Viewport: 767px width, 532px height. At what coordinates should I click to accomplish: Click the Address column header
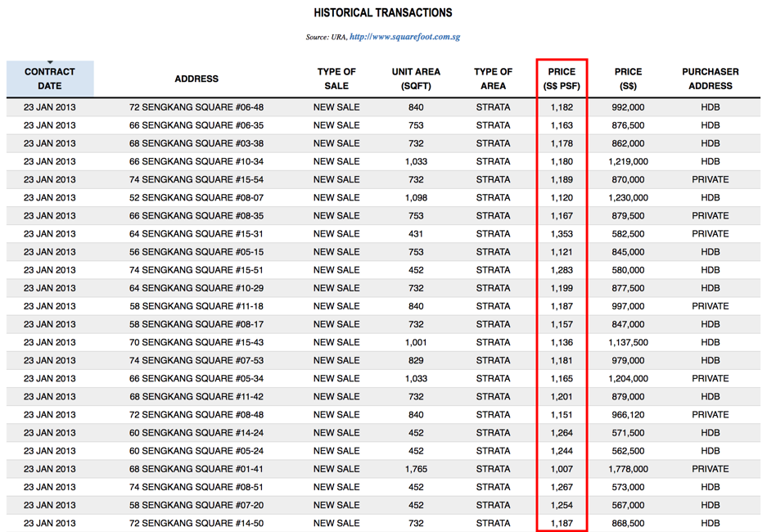pos(196,79)
